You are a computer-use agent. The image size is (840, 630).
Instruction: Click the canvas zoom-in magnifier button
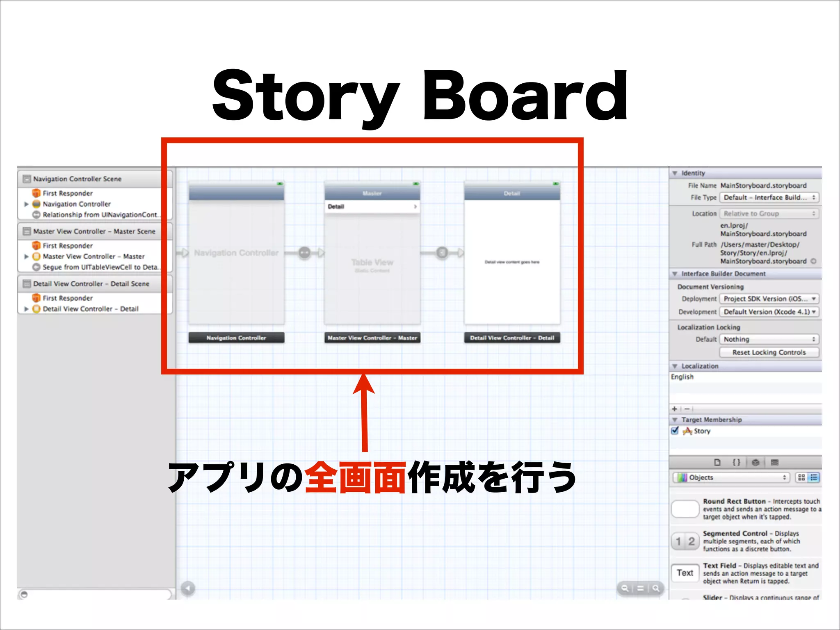[656, 588]
